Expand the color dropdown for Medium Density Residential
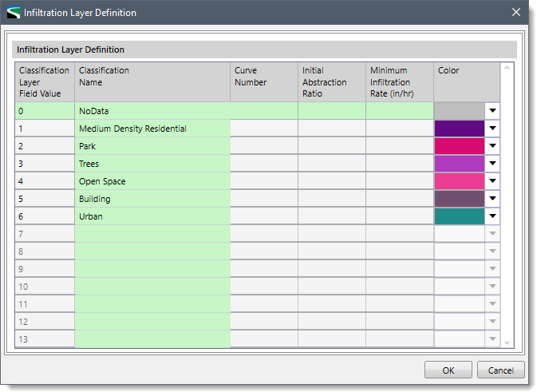This screenshot has height=392, width=537. click(x=492, y=129)
